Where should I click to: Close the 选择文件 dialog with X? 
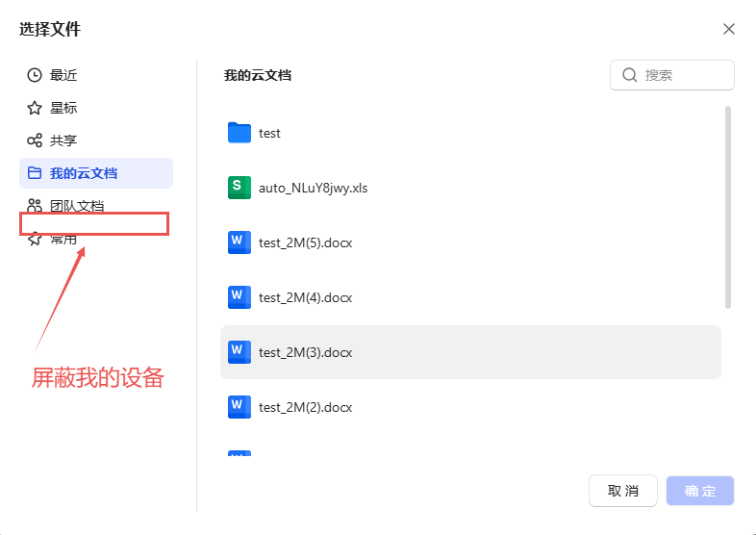(729, 29)
